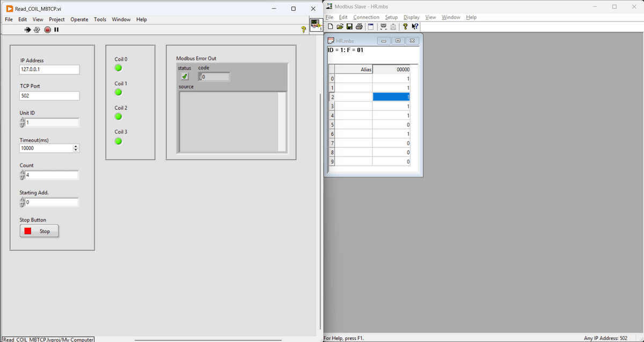Create new document in Modbus Slave toolbar

pyautogui.click(x=331, y=27)
